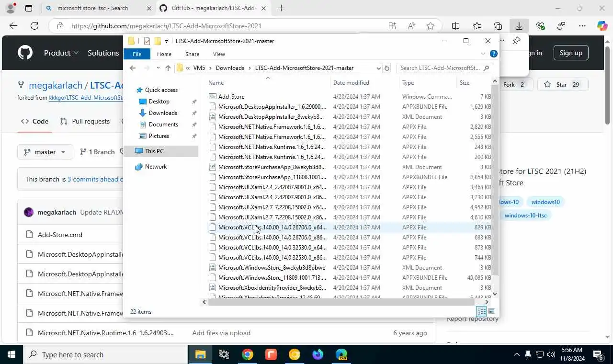Click 3 commits ahead link
The height and width of the screenshot is (364, 613).
pyautogui.click(x=95, y=179)
